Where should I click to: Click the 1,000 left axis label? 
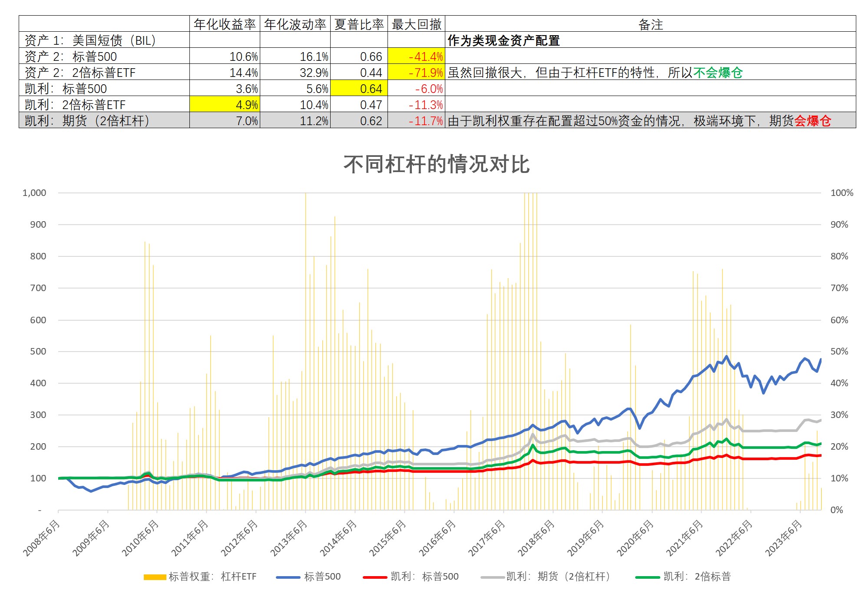click(x=34, y=193)
